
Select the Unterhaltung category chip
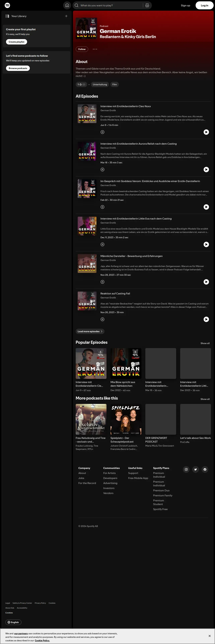pyautogui.click(x=100, y=84)
